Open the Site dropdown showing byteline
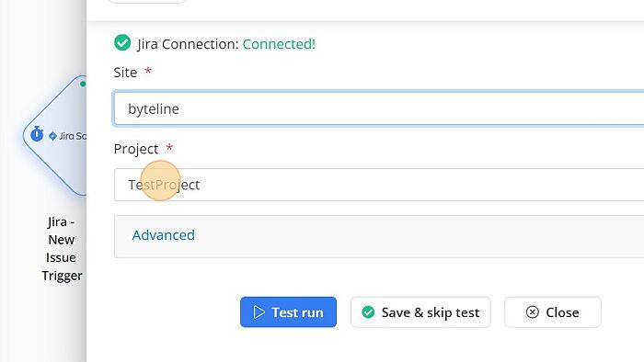 379,108
